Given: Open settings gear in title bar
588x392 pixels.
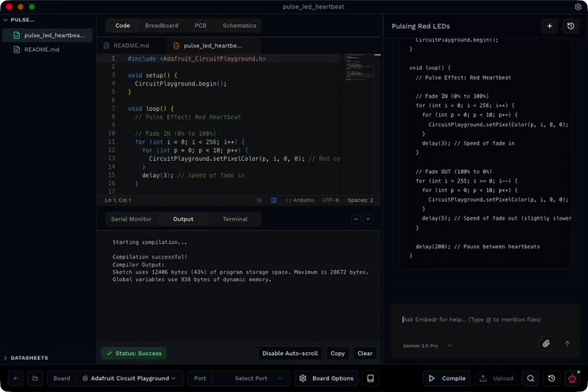Looking at the screenshot, I should [578, 7].
